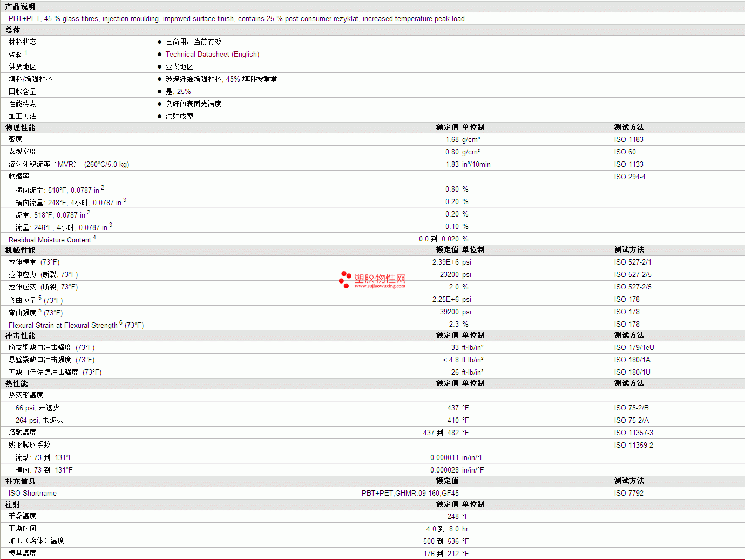This screenshot has height=560, width=745.
Task: Select the melt temperature range '500 到 536'
Action: pos(441,542)
